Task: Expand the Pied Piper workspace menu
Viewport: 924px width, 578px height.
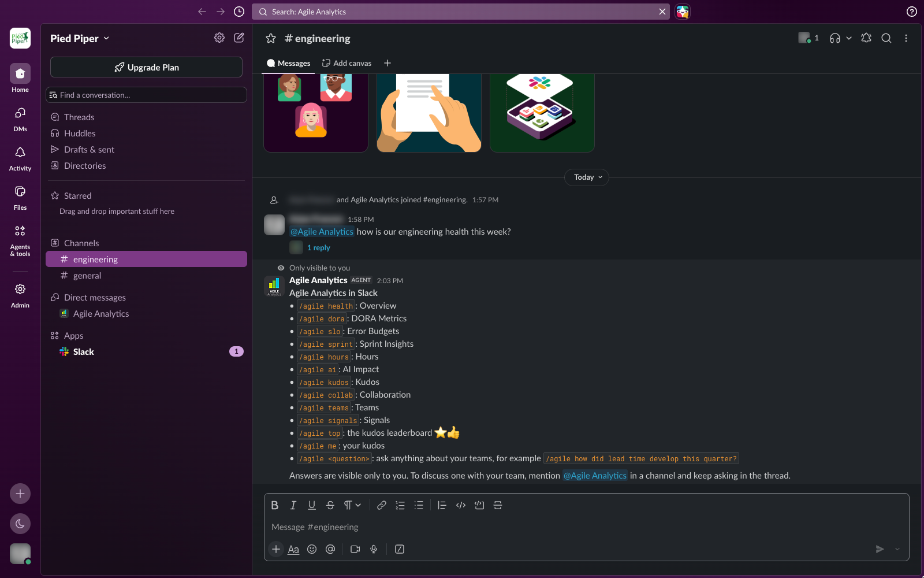Action: (80, 38)
